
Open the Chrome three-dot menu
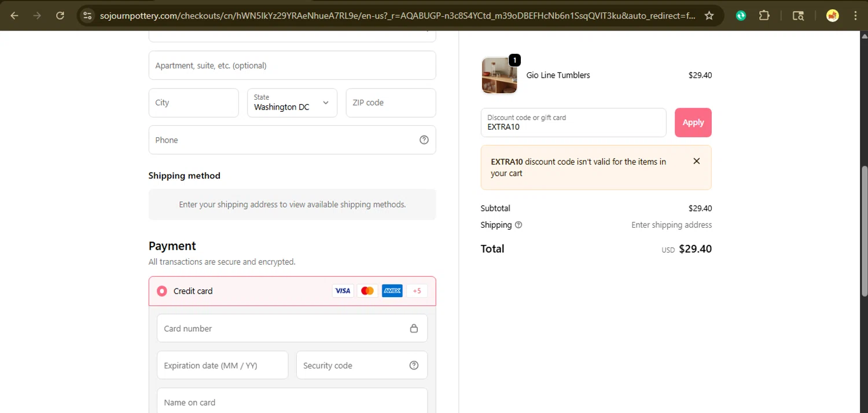[855, 16]
